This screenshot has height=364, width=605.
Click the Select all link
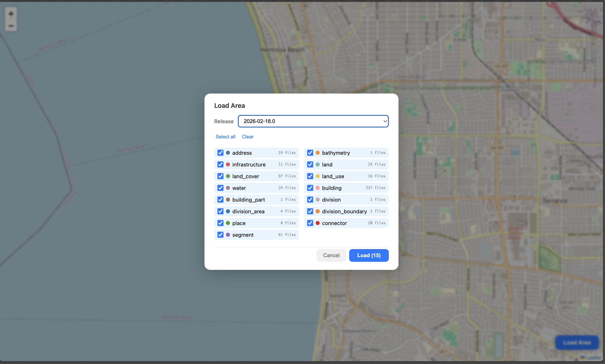225,137
